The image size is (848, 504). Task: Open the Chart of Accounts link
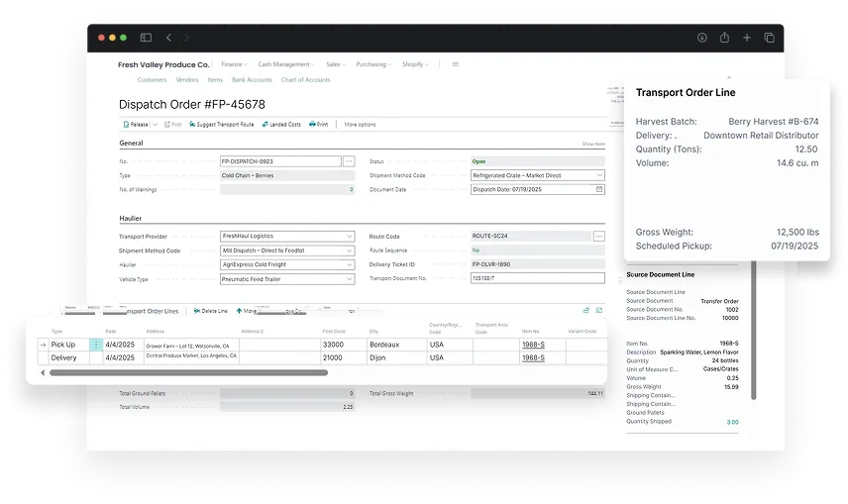click(x=305, y=80)
